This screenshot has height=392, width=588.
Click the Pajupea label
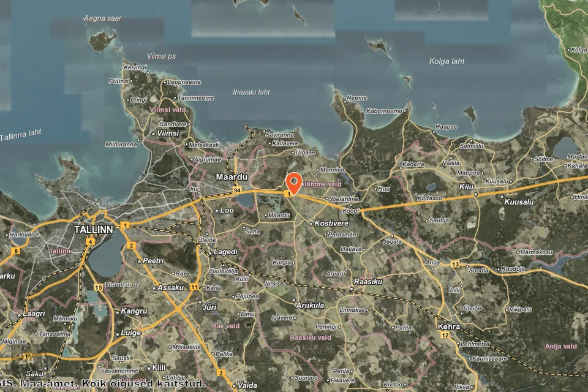[x=247, y=296]
